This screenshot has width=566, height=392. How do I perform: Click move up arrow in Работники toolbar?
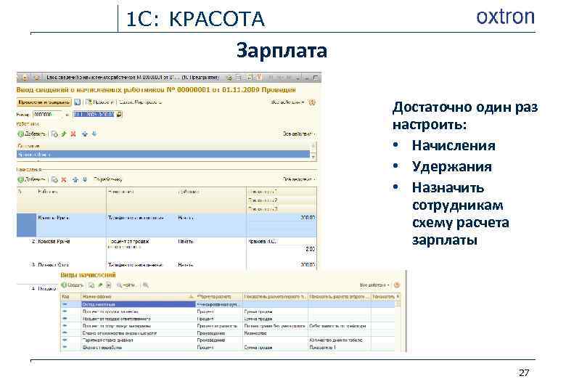pyautogui.click(x=85, y=134)
